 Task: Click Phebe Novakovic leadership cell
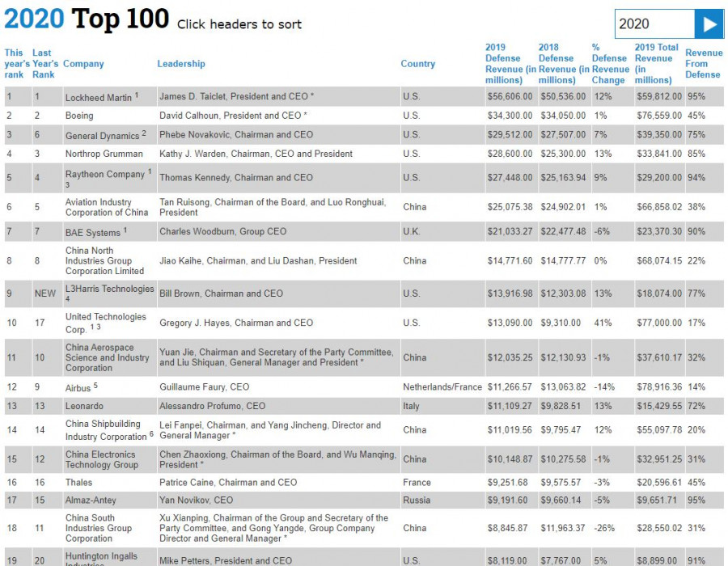click(278, 134)
